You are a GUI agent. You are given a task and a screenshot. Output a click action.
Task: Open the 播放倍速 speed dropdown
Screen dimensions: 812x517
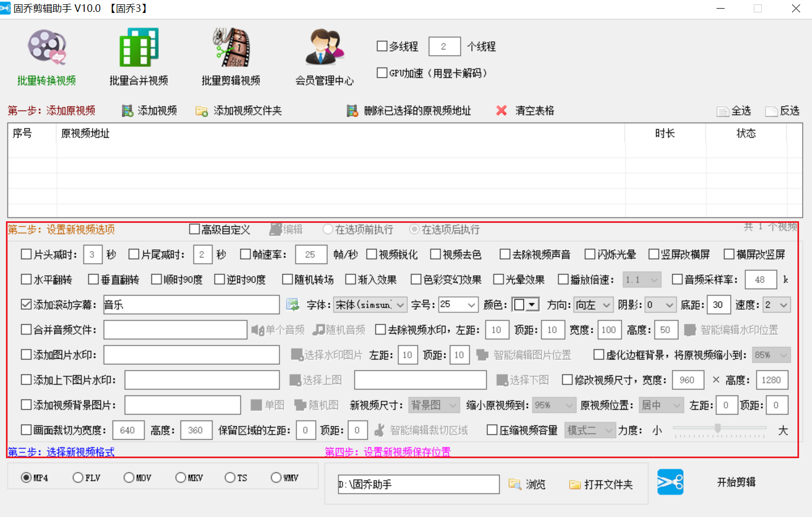tap(642, 279)
